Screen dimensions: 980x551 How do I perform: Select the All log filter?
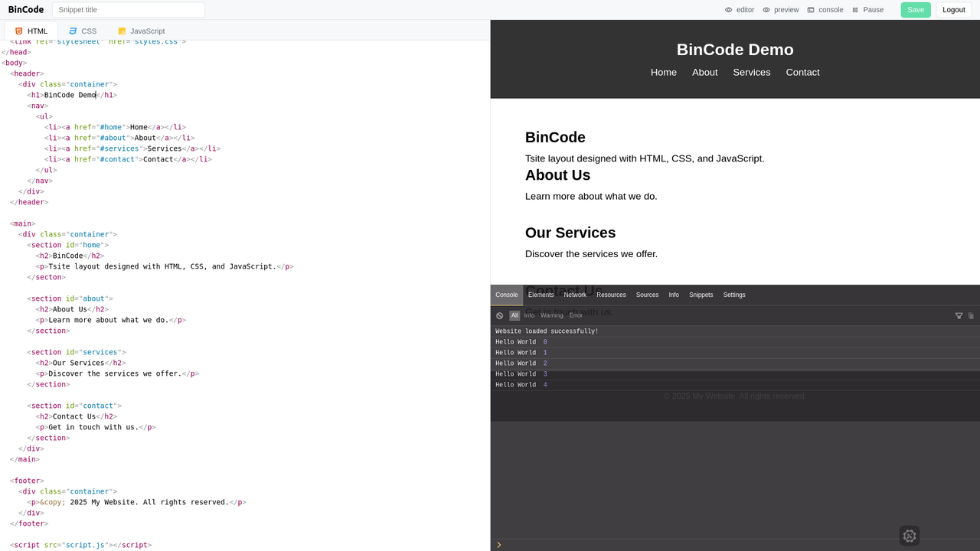(x=514, y=315)
